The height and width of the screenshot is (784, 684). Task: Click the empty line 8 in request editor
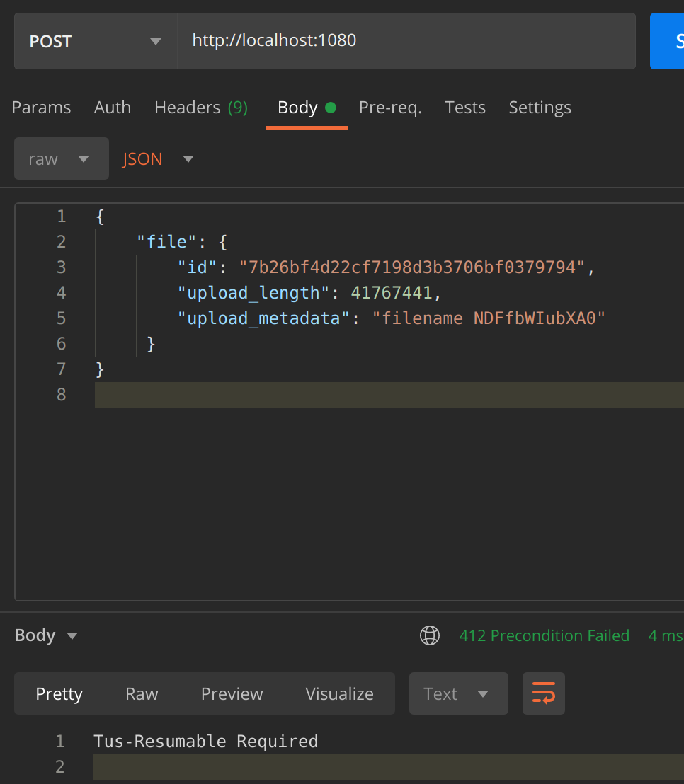click(389, 395)
